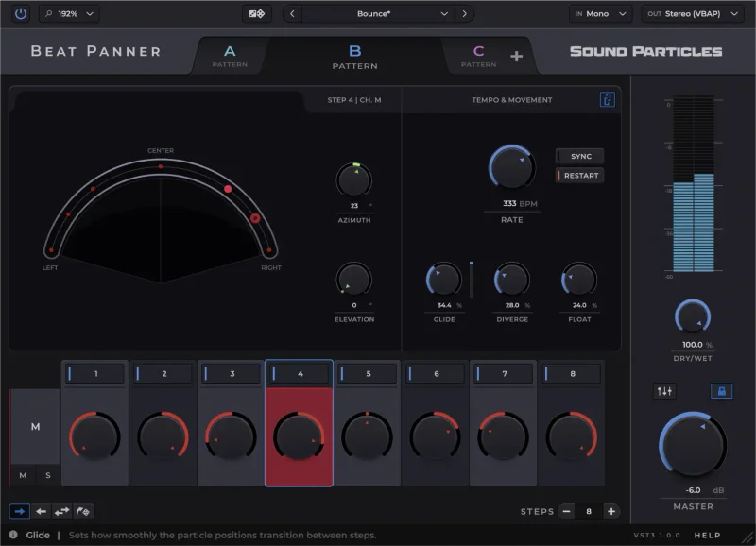Mute the channel with small M button

pos(23,475)
